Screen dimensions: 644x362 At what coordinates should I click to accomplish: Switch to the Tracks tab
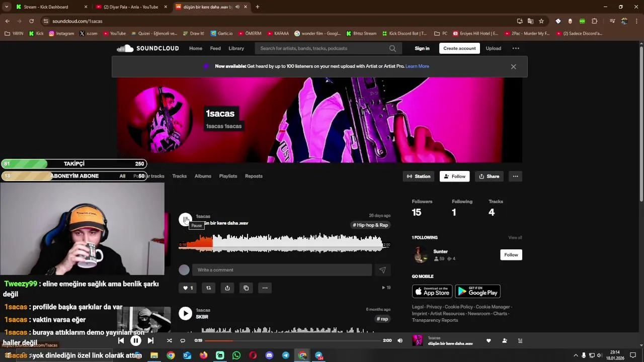click(180, 176)
